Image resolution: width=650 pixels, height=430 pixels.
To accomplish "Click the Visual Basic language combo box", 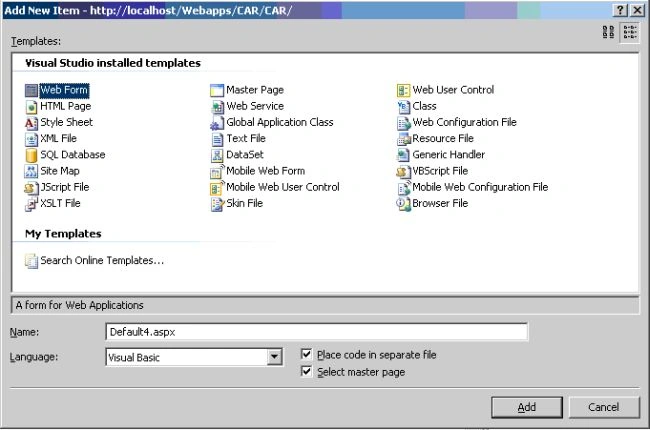I will tap(194, 357).
